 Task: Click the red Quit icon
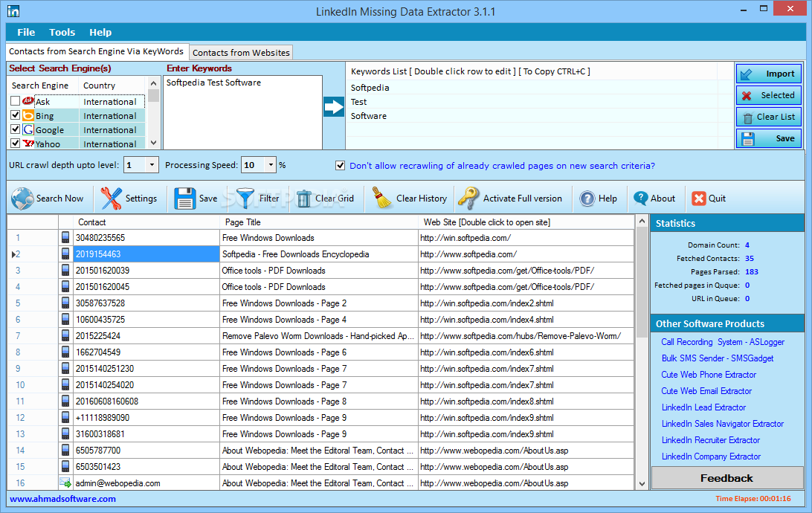point(698,199)
